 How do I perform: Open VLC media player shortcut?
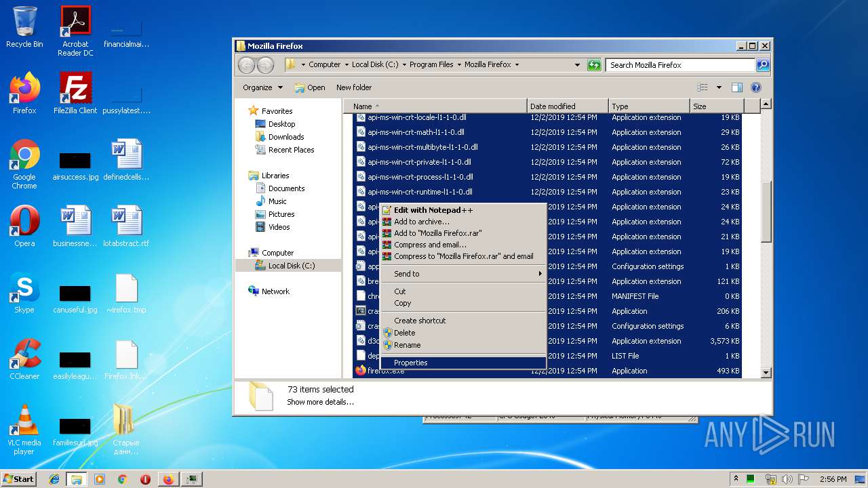[24, 430]
